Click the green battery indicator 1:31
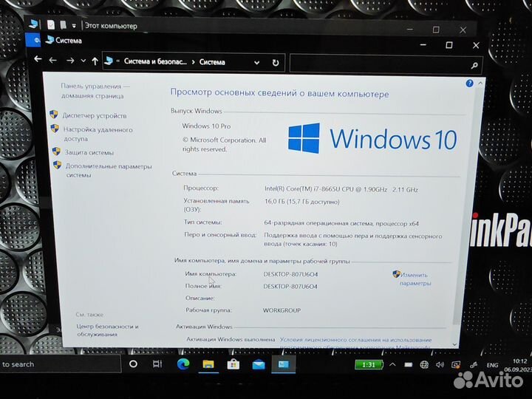This screenshot has height=399, width=532. 369,365
